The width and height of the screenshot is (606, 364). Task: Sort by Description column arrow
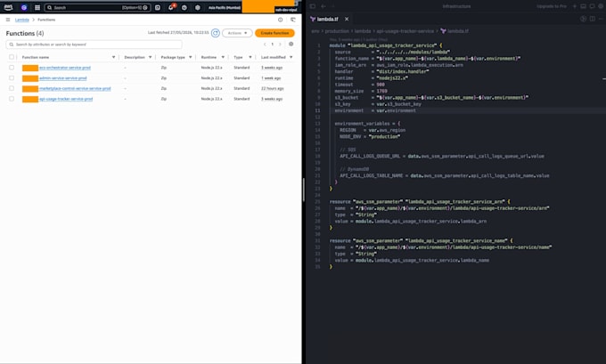point(150,57)
